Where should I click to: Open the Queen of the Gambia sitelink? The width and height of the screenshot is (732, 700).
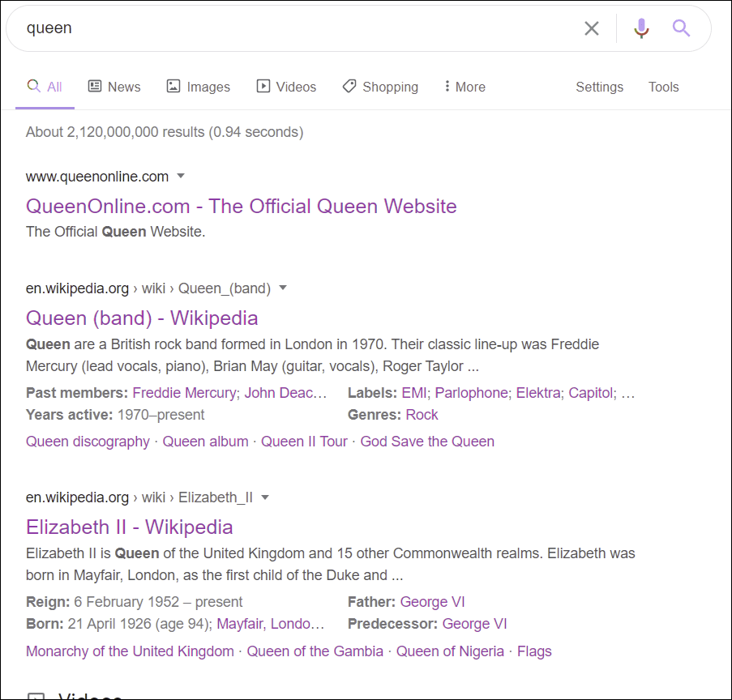(315, 651)
